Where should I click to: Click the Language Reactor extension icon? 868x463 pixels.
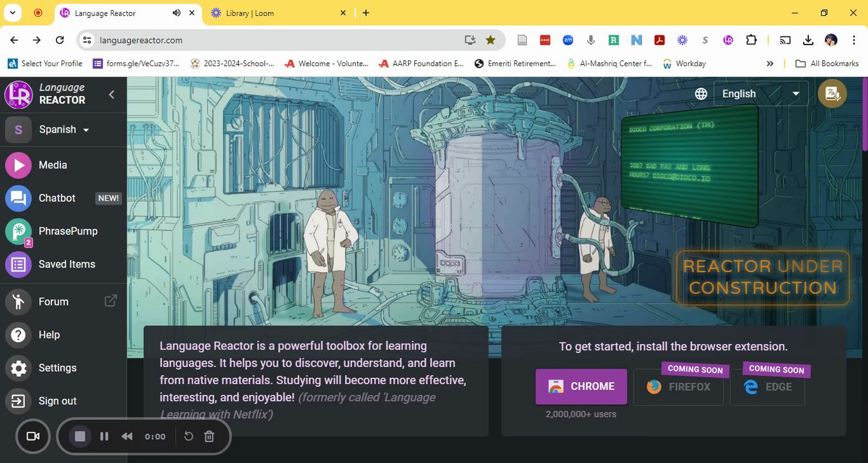[x=728, y=40]
